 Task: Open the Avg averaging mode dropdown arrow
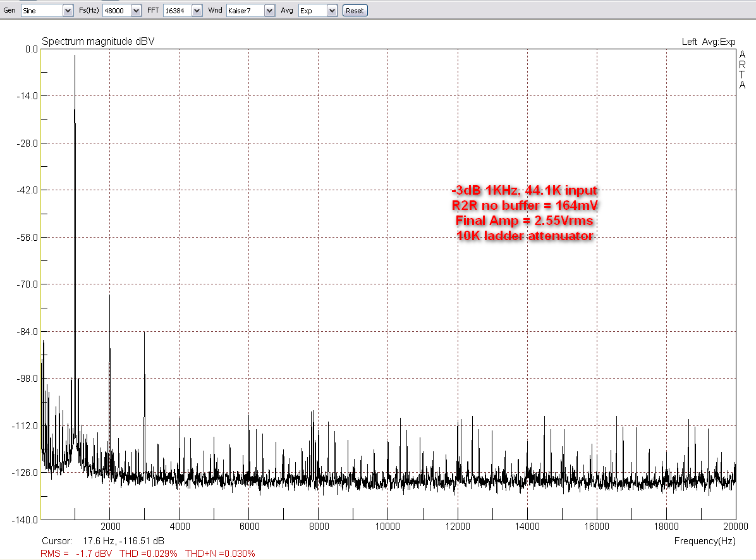332,11
